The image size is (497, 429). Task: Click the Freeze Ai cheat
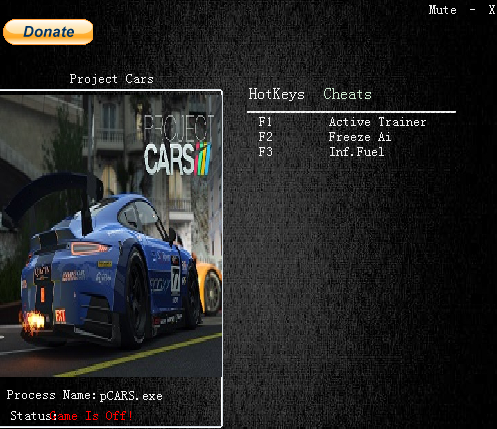pos(360,137)
